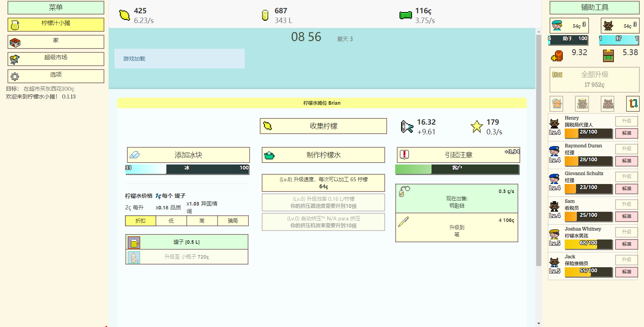Click the 收集柠檬 button
The height and width of the screenshot is (327, 644).
(323, 126)
